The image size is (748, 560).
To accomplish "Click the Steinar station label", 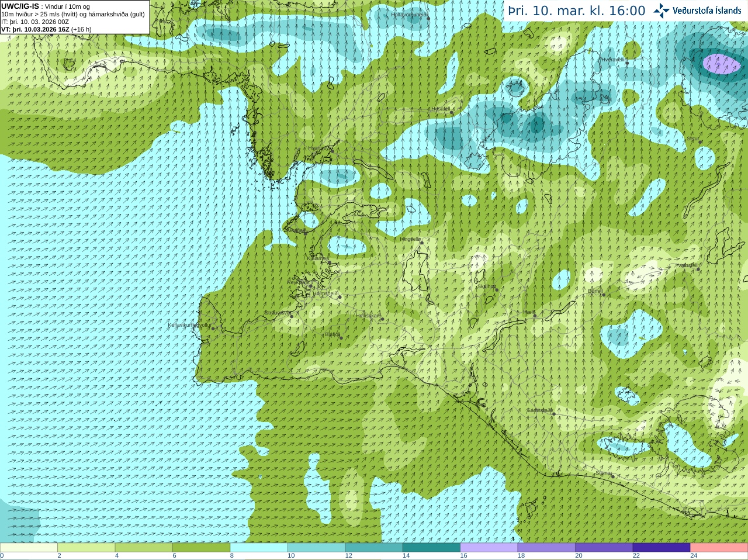I will coord(604,473).
